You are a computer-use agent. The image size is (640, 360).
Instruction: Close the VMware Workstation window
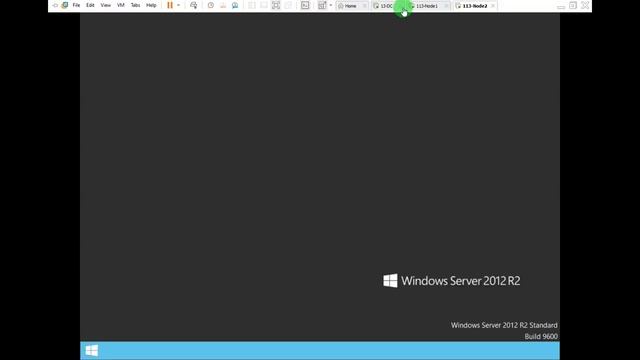pos(585,5)
